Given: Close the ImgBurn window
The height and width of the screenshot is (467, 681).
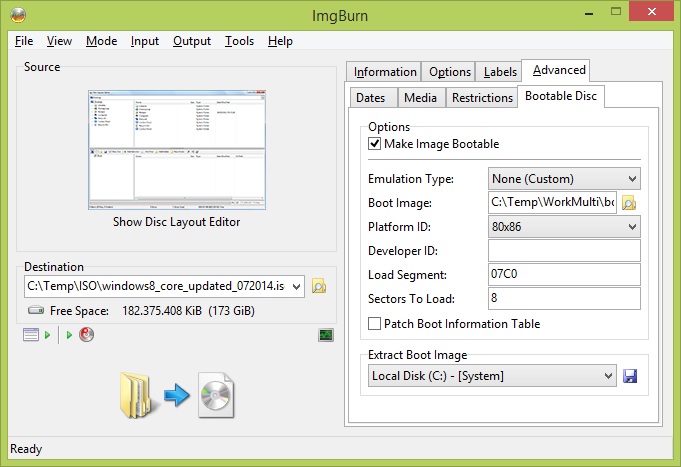Looking at the screenshot, I should click(x=651, y=12).
